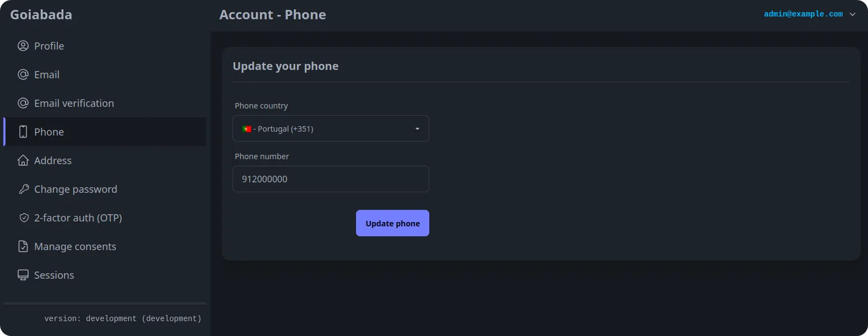Click the Goiabada logo title
This screenshot has width=868, height=336.
[x=41, y=15]
